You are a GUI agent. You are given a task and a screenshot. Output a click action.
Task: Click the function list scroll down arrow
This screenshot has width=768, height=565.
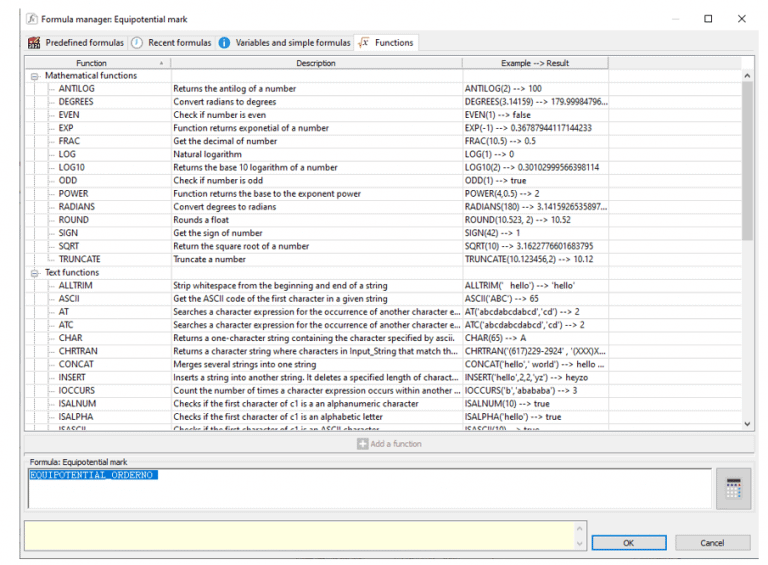(x=747, y=424)
